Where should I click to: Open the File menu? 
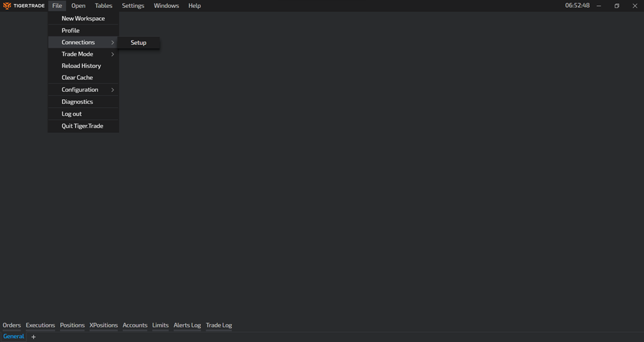tap(57, 6)
